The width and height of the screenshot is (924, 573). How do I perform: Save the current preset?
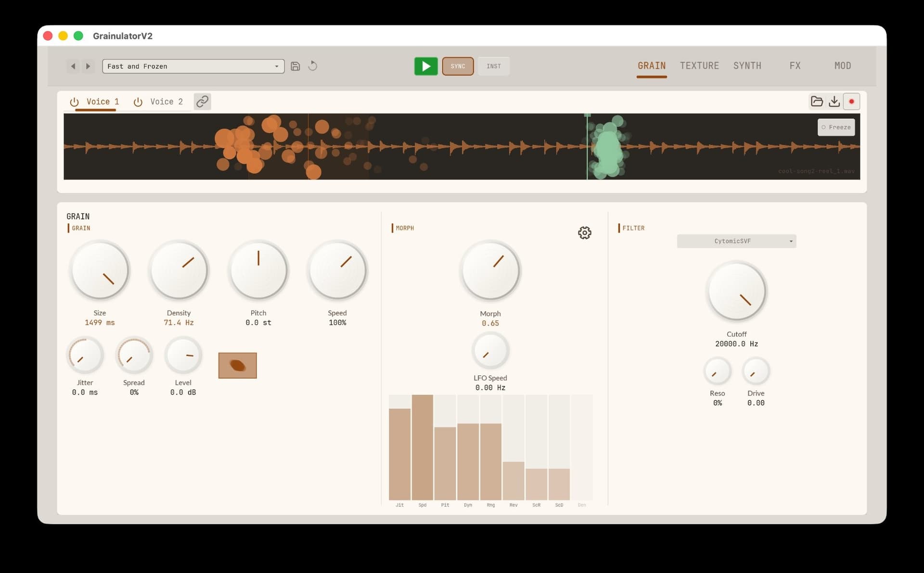pos(295,66)
